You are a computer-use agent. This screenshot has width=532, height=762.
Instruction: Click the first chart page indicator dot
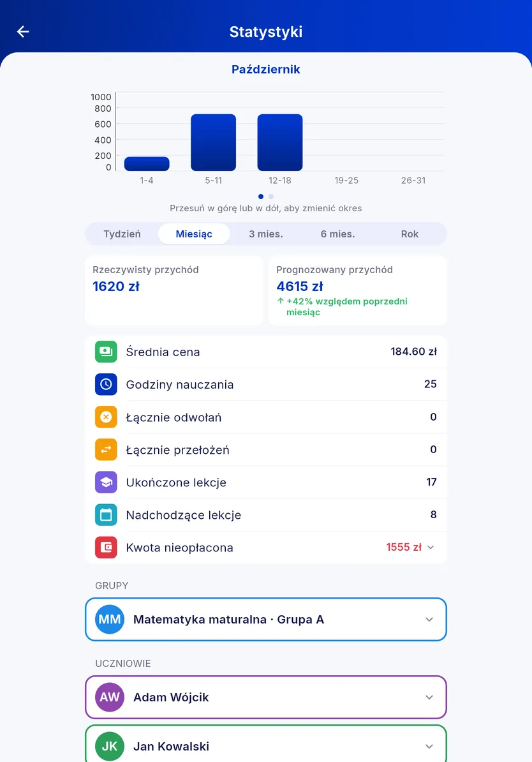pos(261,197)
